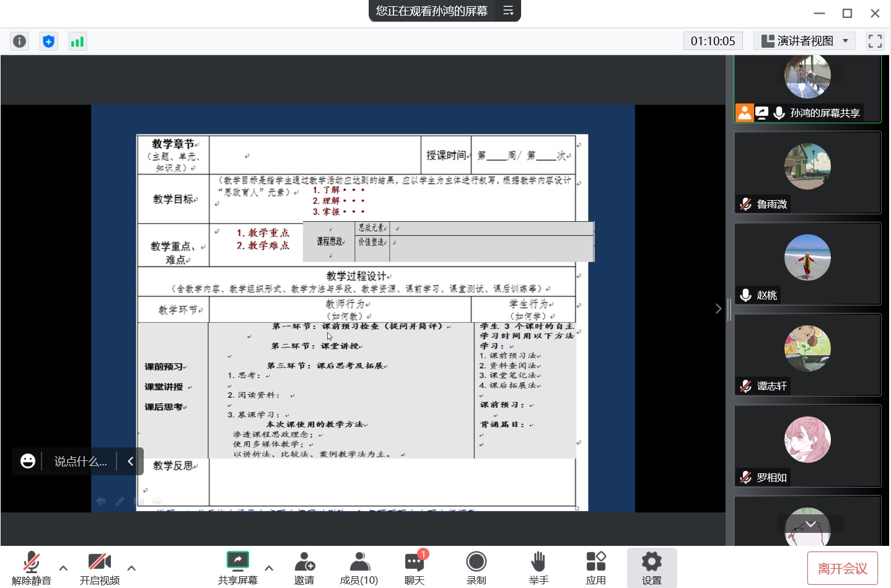Raise hand in the meeting
Viewport: 891px width, 588px height.
click(x=538, y=568)
